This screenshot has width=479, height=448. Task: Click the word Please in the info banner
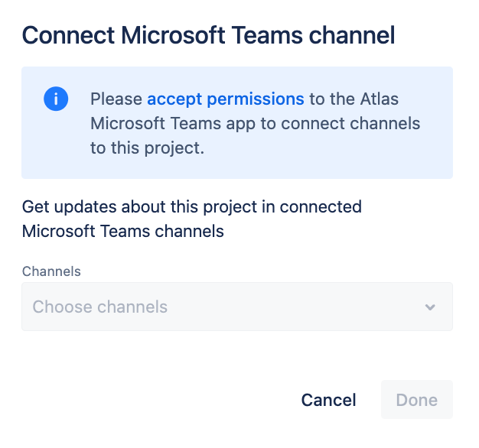(x=116, y=99)
